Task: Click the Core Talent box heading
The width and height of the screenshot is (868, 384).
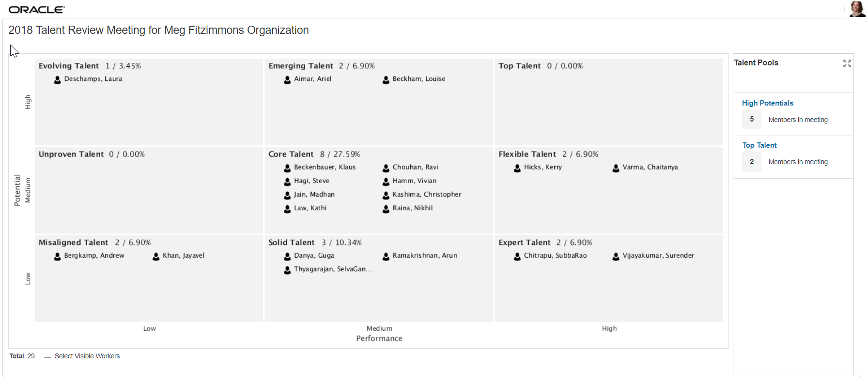Action: click(291, 154)
